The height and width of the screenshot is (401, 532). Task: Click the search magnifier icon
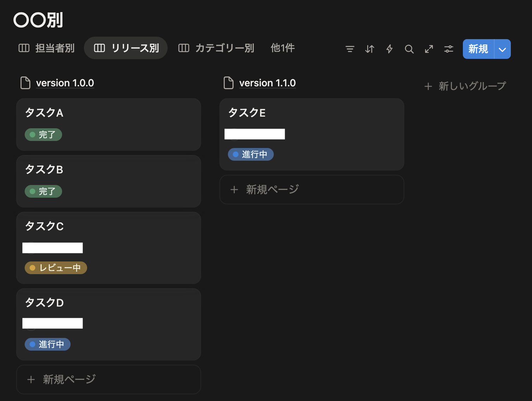pos(409,49)
